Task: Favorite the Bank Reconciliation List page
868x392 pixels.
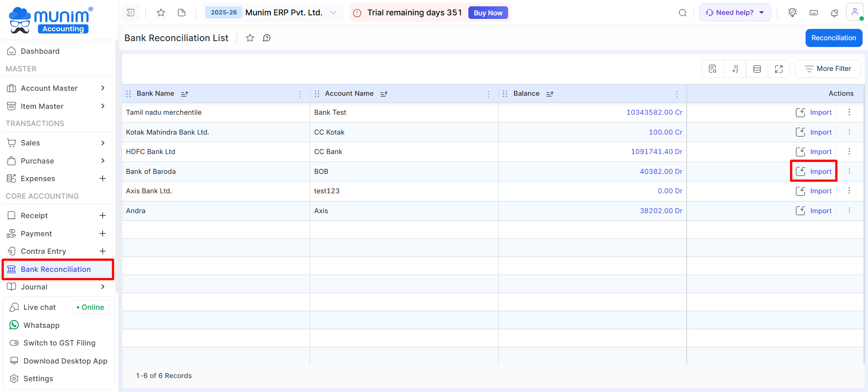Action: [250, 38]
